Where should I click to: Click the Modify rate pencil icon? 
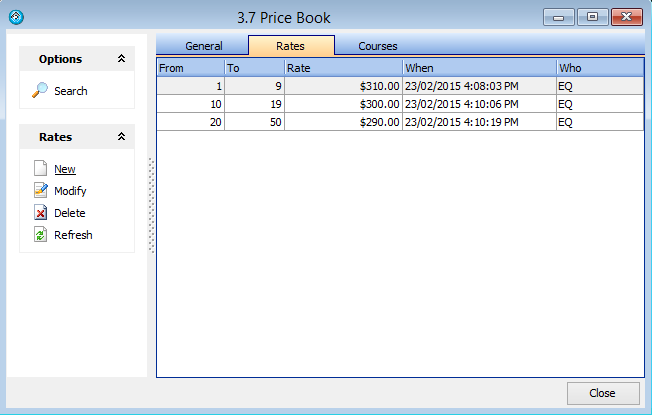point(40,191)
